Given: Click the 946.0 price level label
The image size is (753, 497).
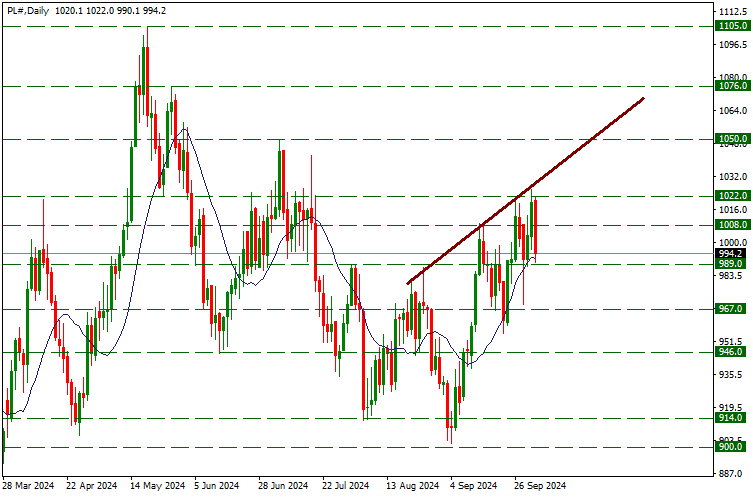Looking at the screenshot, I should coord(732,352).
